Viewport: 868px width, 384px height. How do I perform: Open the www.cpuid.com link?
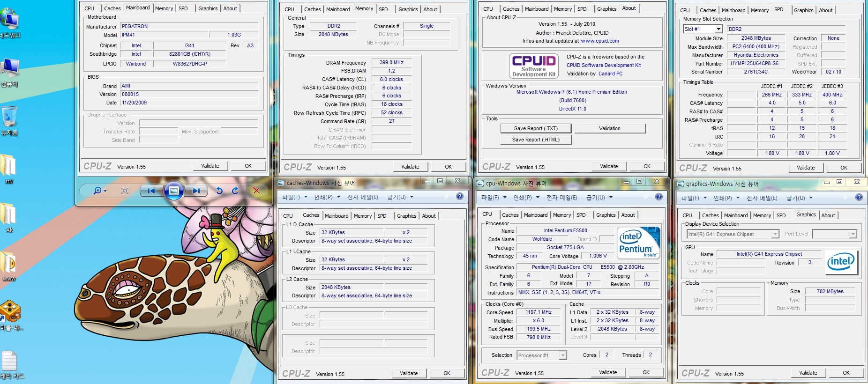pos(599,41)
